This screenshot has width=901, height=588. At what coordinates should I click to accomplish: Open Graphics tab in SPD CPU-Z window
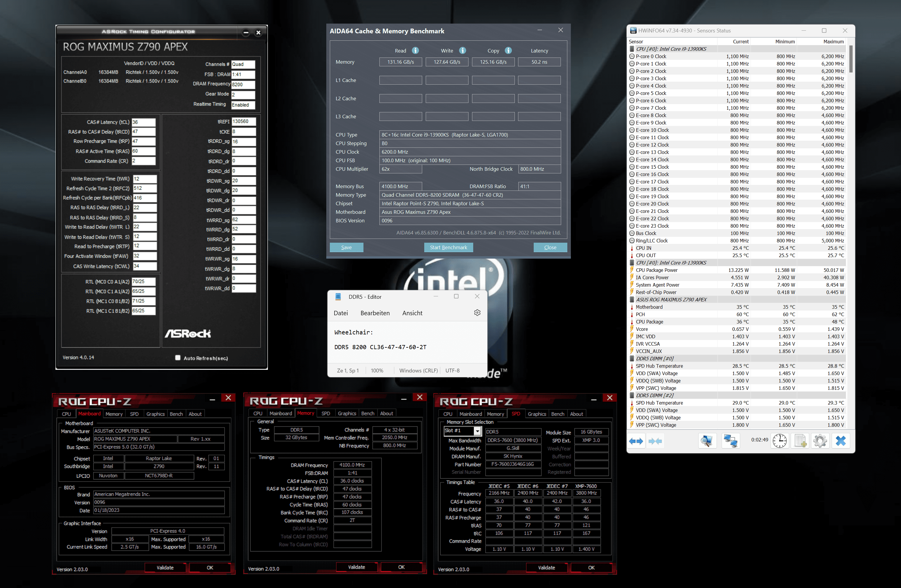click(537, 414)
